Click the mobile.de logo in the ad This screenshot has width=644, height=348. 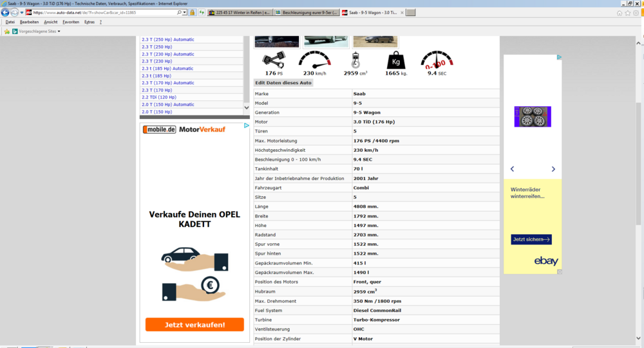pos(159,130)
